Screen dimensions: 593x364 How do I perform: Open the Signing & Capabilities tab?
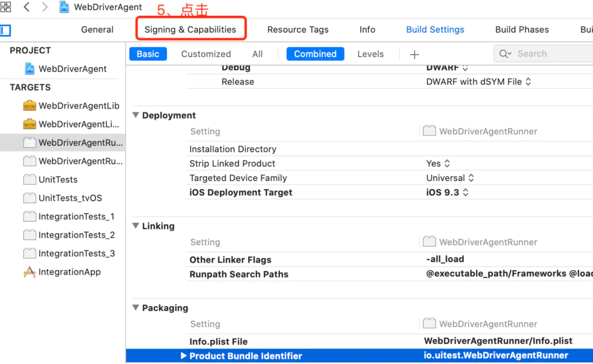point(190,30)
